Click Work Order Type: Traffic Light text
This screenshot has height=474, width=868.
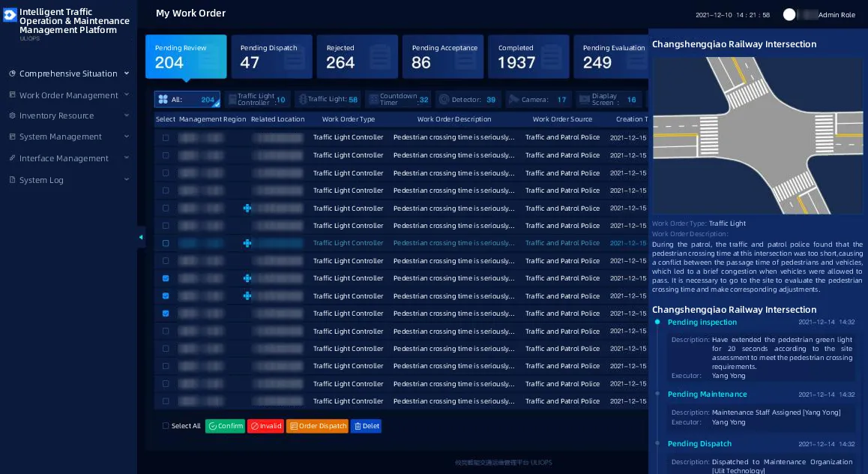coord(699,223)
